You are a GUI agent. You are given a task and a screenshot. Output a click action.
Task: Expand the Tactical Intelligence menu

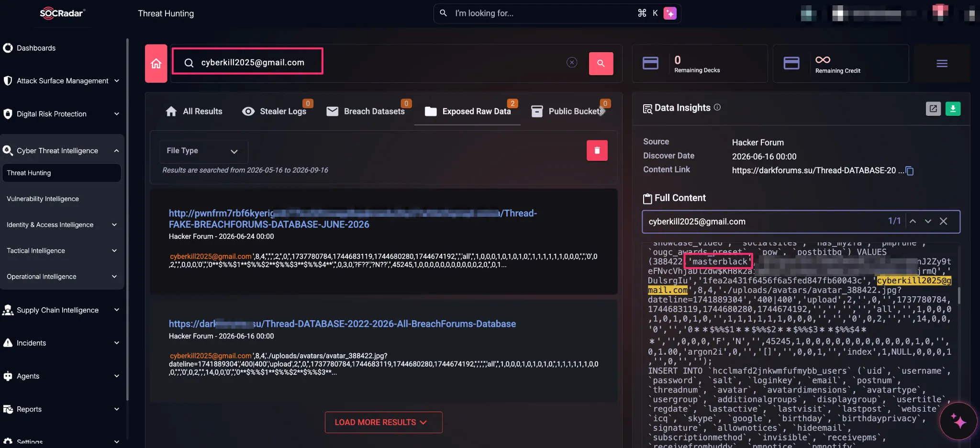(61, 250)
